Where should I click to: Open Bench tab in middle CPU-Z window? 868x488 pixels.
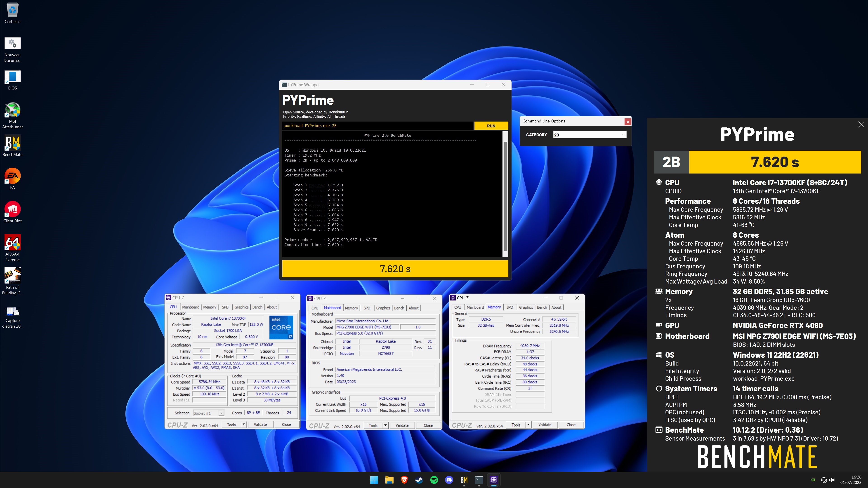pyautogui.click(x=399, y=308)
